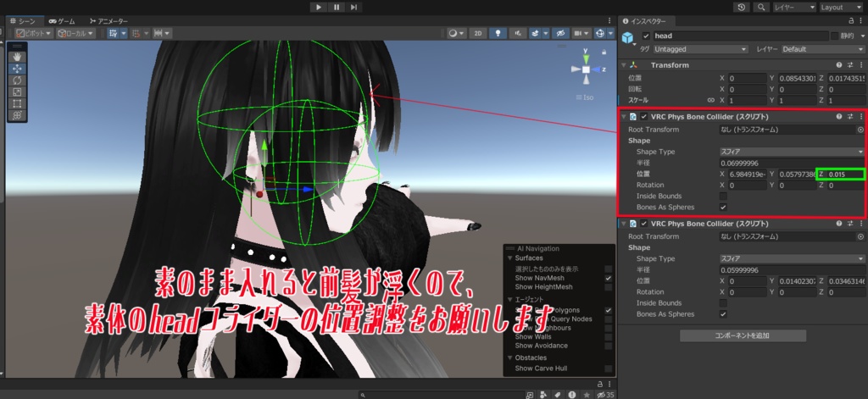Check Show HeightMesh in AI Navigation

click(x=609, y=286)
